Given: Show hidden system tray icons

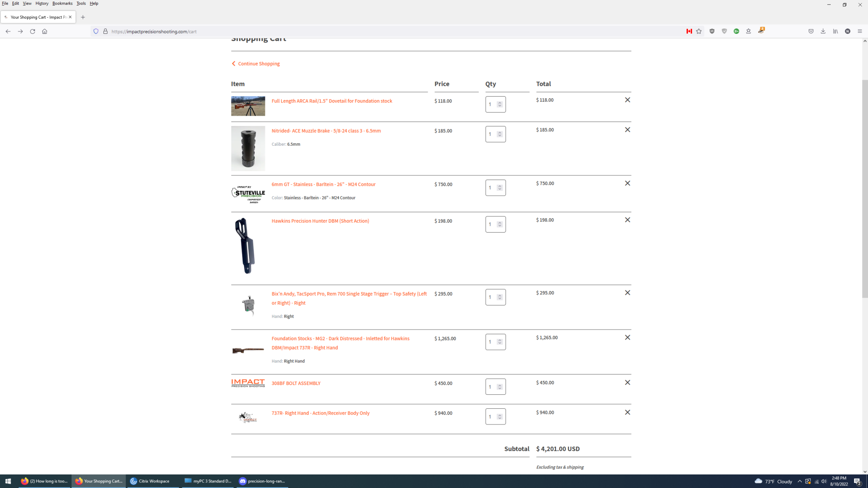Looking at the screenshot, I should pos(800,481).
